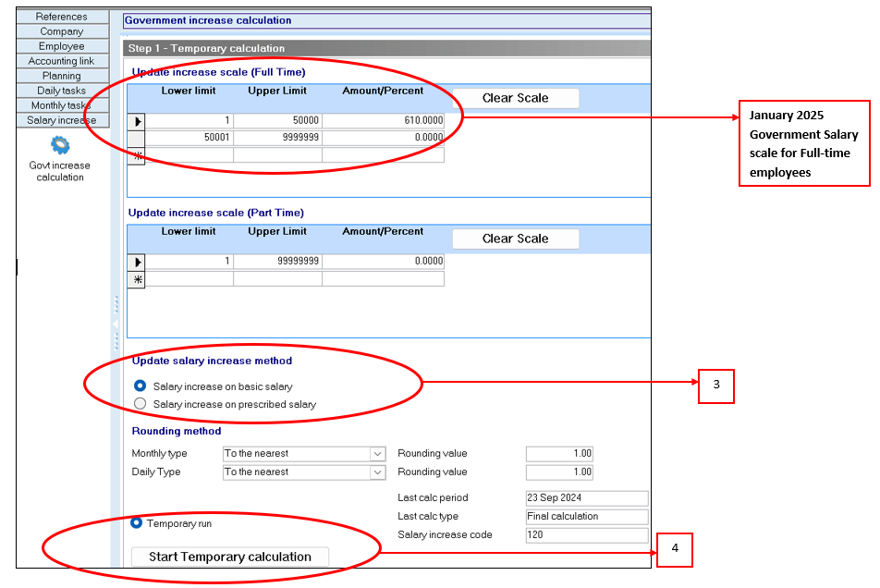The image size is (880, 588).
Task: Choose Salary increase on prescribed salary option
Action: click(x=141, y=404)
